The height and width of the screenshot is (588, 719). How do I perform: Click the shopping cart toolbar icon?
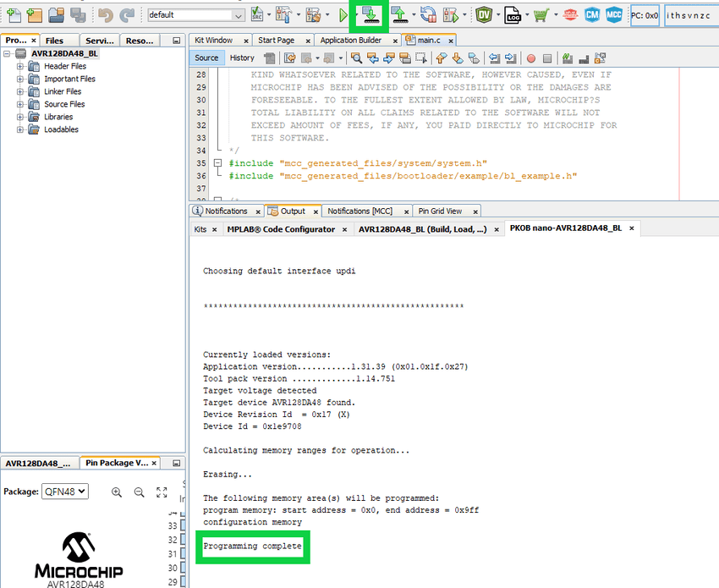click(539, 15)
